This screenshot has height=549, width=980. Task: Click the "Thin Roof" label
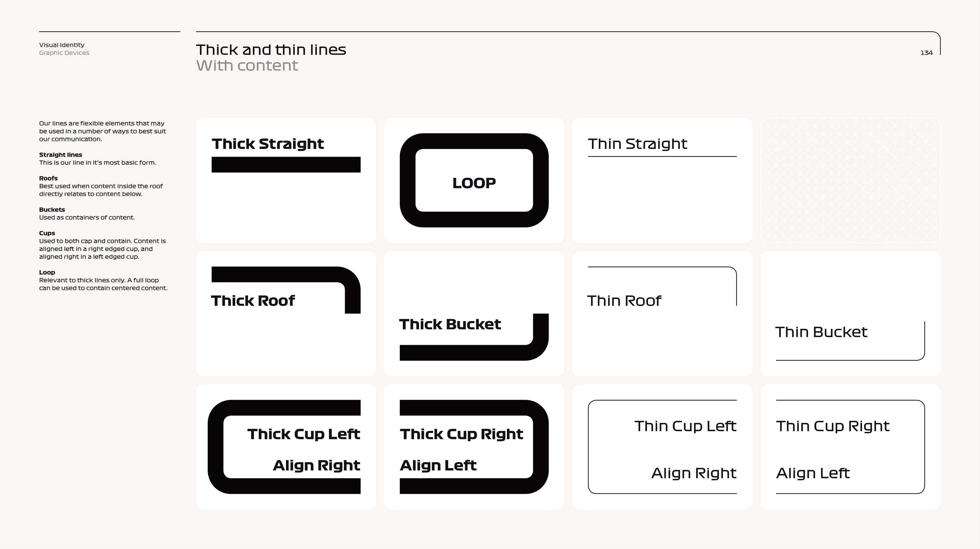(x=624, y=301)
